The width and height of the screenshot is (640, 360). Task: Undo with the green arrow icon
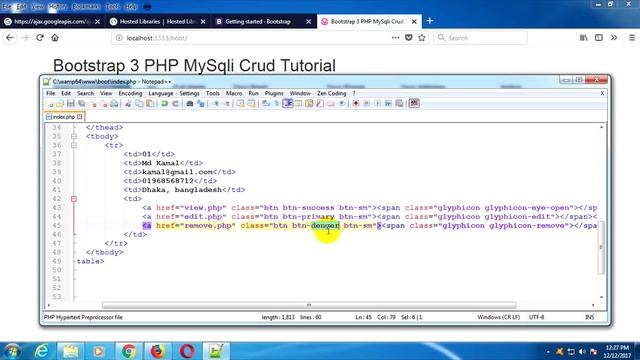click(164, 104)
